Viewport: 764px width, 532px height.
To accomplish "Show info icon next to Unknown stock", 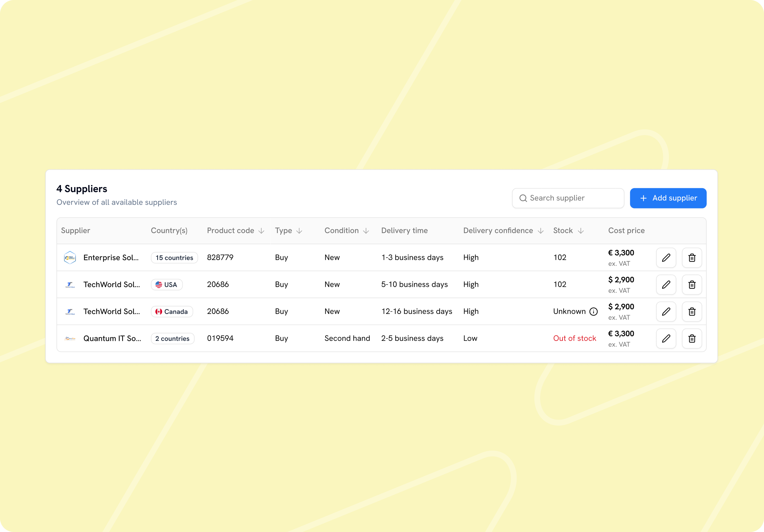I will pyautogui.click(x=594, y=312).
